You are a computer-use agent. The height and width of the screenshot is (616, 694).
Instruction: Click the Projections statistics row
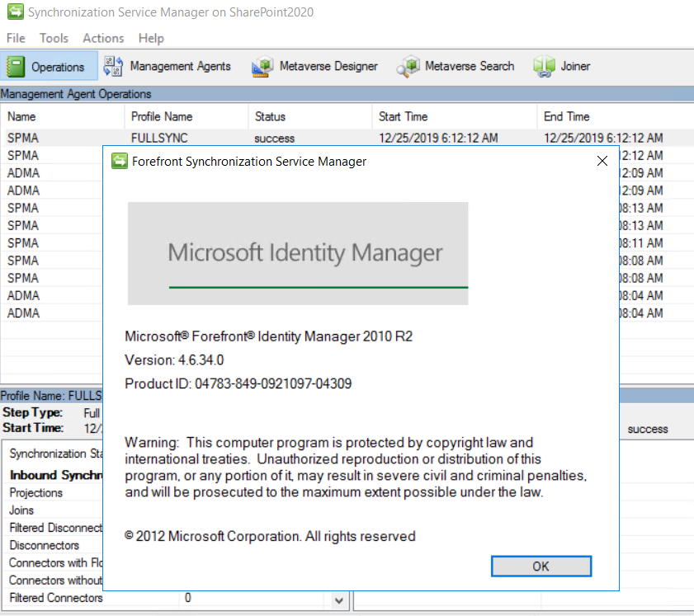(x=35, y=492)
